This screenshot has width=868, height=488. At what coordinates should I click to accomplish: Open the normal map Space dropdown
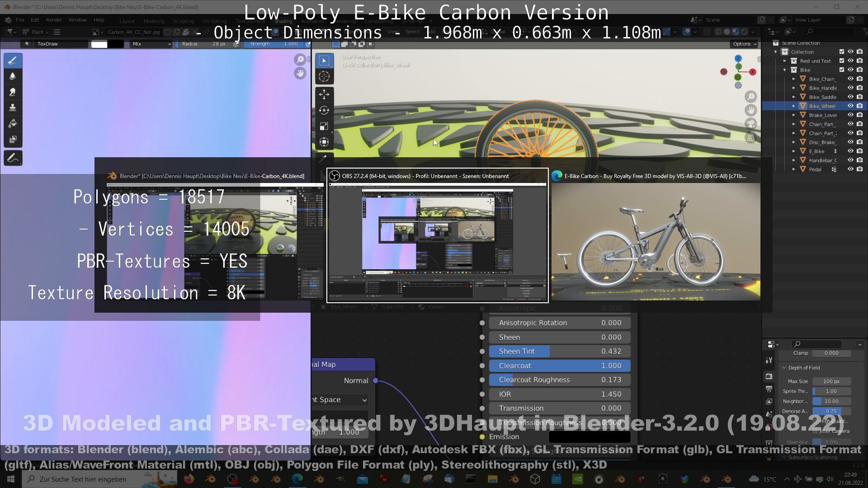point(340,400)
